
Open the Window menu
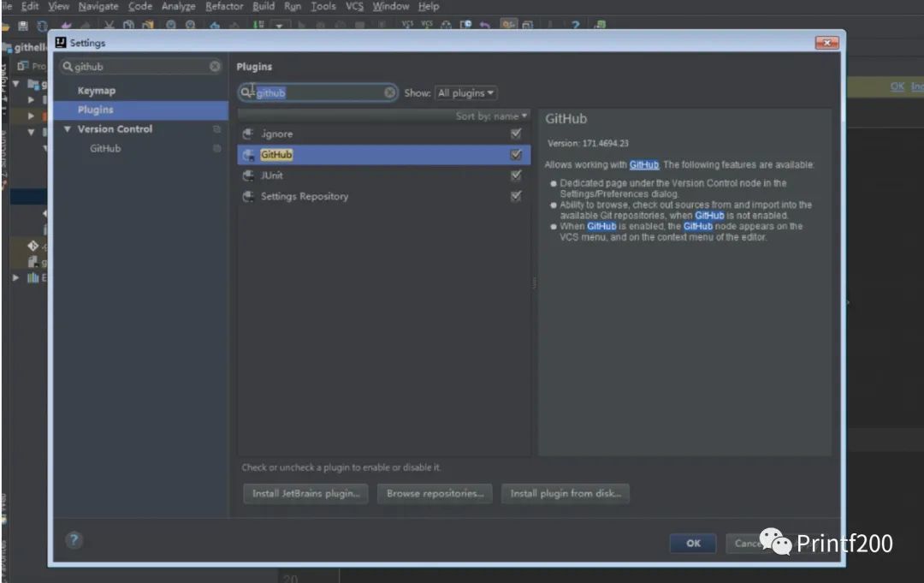(x=391, y=7)
